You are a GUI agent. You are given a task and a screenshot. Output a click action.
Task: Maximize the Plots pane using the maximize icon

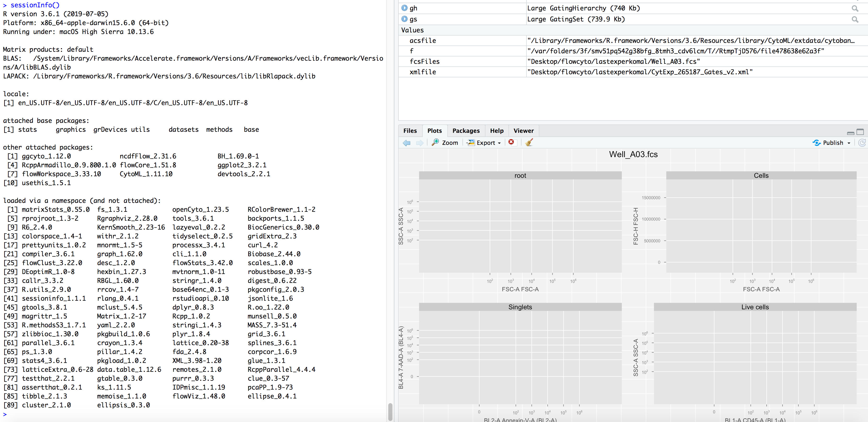(x=860, y=132)
